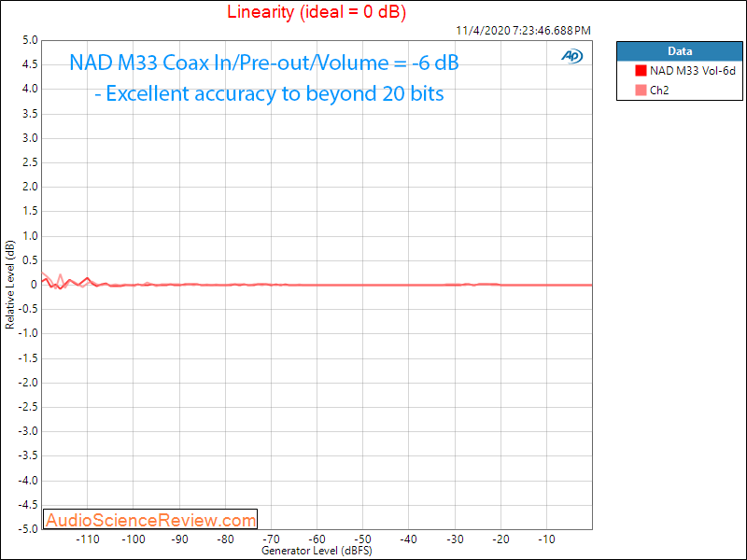Click the -90 x-axis tick value
The height and width of the screenshot is (560, 747).
179,539
